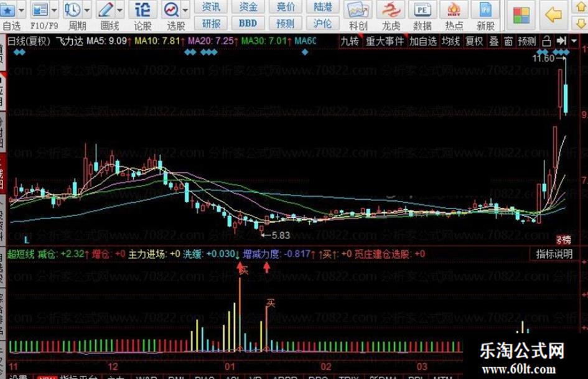Viewport: 588px width, 379px height.
Task: Click the 01 month label on date axis
Action: pyautogui.click(x=230, y=366)
